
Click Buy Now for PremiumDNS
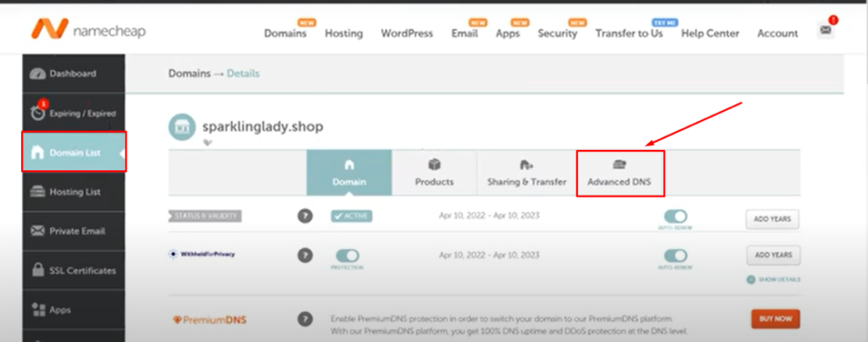click(x=775, y=319)
